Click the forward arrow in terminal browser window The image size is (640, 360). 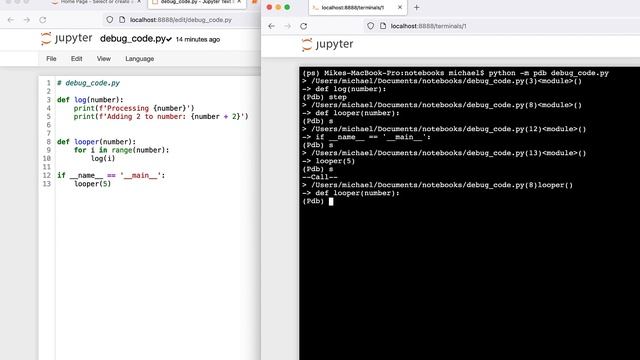[x=287, y=26]
